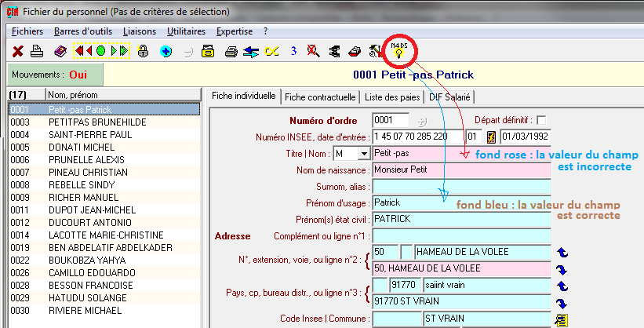Click the street number field containing 50

[385, 252]
